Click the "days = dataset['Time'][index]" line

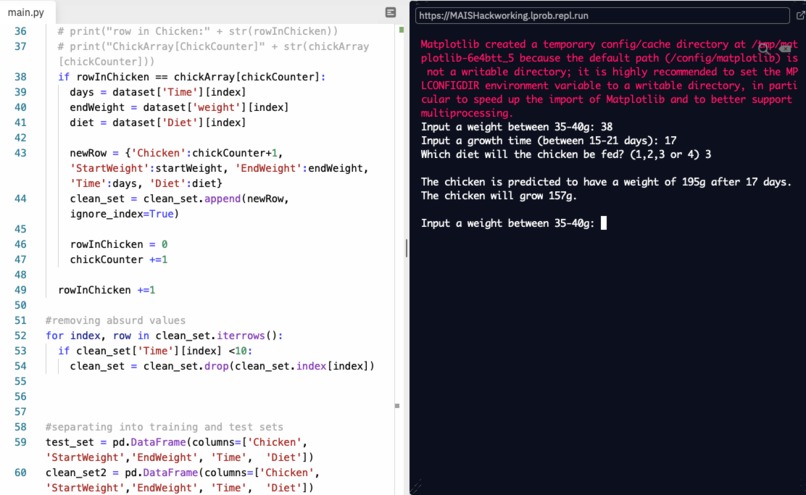coord(158,92)
